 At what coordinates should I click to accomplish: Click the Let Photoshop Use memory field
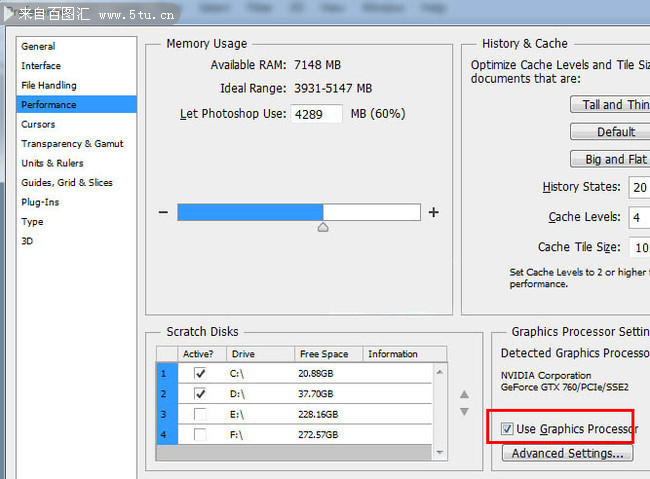tap(316, 114)
